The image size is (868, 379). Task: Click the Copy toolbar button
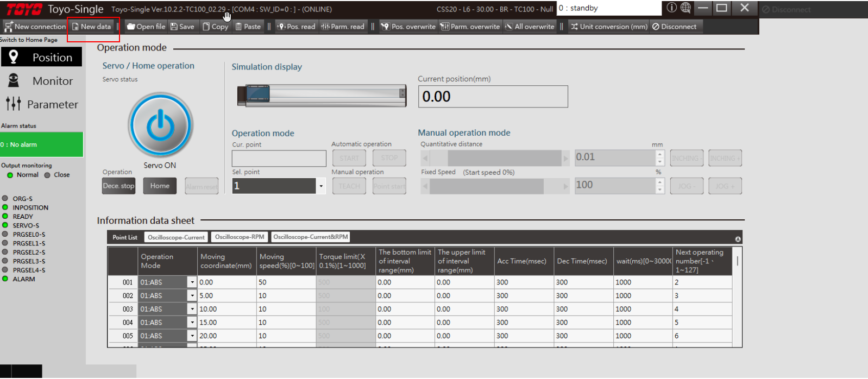point(215,26)
